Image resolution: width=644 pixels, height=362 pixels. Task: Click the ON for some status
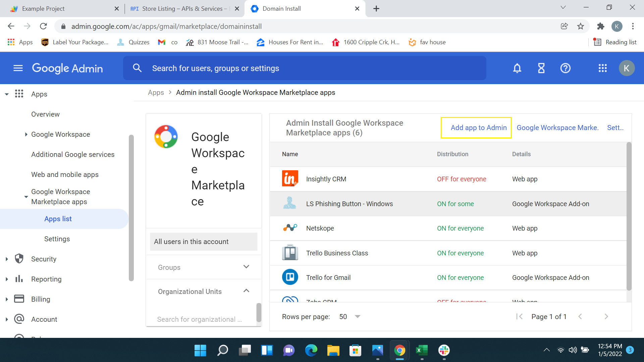coord(455,204)
